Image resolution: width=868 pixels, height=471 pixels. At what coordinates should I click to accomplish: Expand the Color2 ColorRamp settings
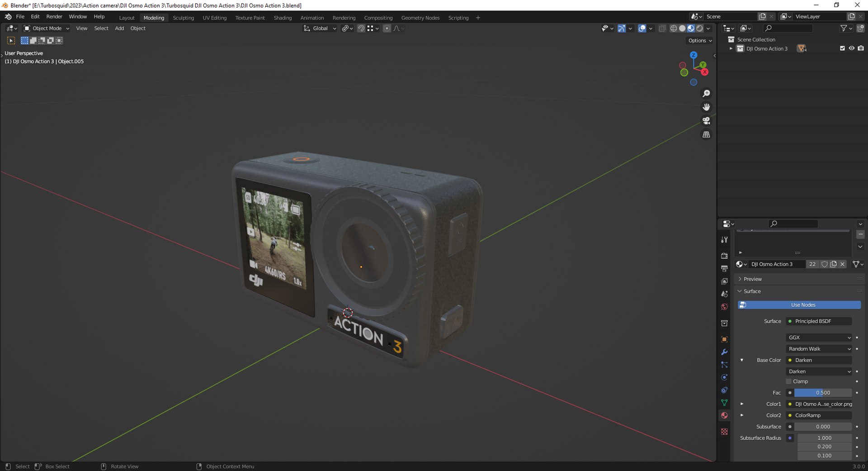coord(742,415)
